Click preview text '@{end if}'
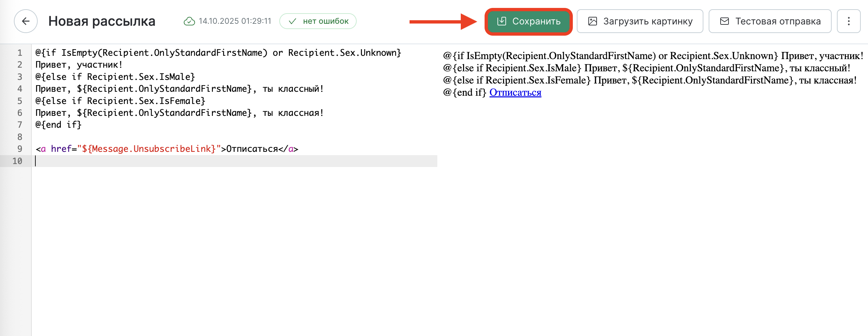Screen dimensions: 868x336 (x=465, y=92)
